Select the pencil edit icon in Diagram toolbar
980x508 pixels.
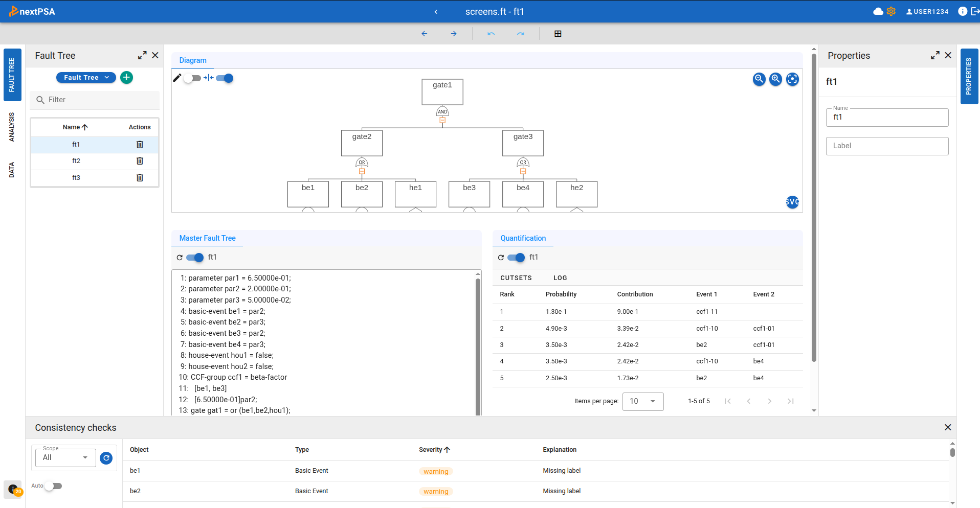(x=177, y=78)
